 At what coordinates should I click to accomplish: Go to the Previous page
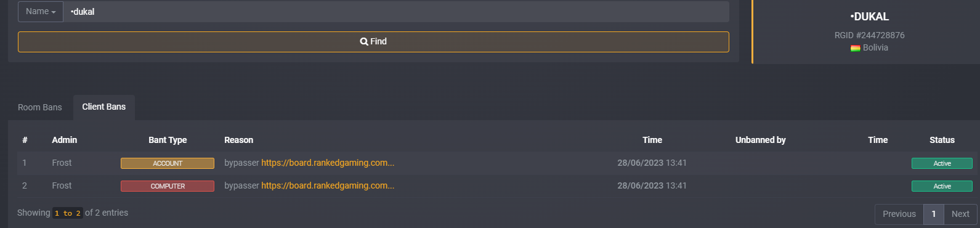click(x=899, y=214)
